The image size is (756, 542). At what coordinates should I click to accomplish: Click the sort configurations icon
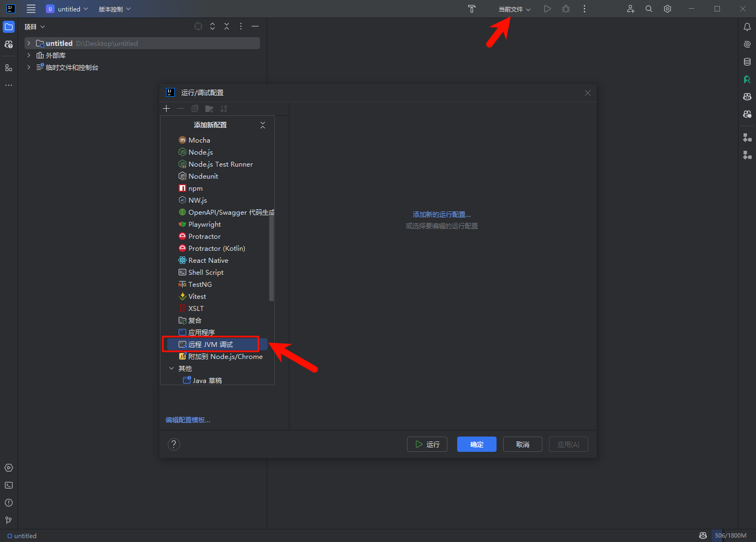click(223, 109)
